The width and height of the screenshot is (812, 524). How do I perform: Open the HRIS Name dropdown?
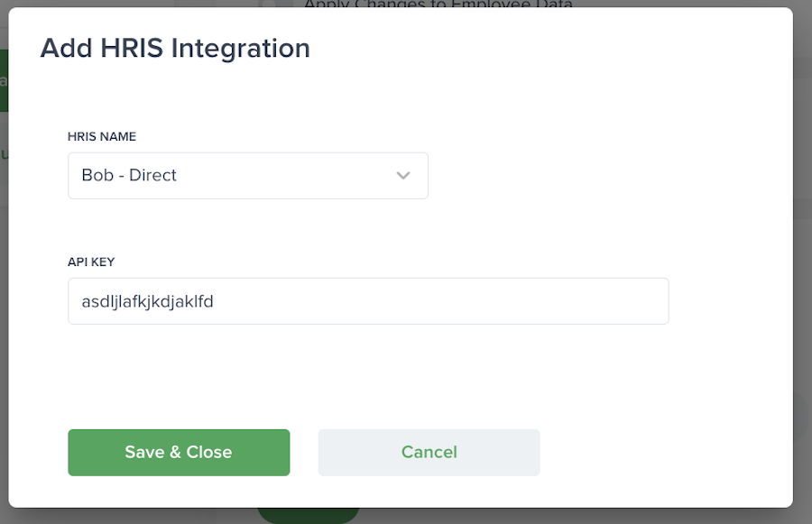pyautogui.click(x=247, y=175)
